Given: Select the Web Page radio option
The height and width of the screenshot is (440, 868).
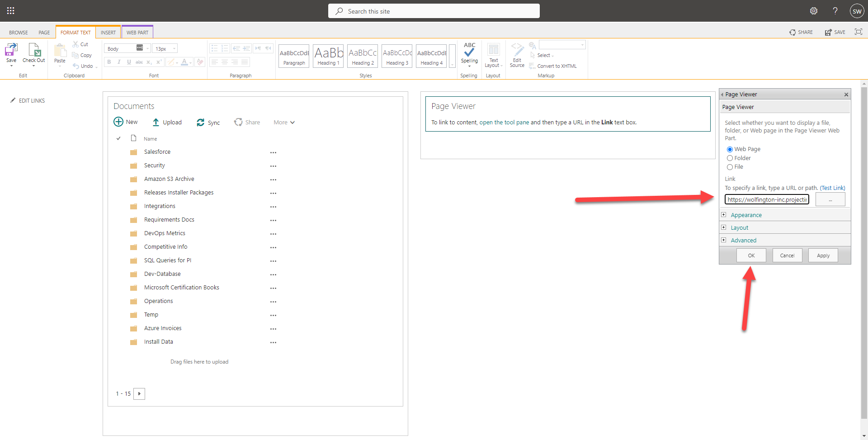Looking at the screenshot, I should [730, 149].
